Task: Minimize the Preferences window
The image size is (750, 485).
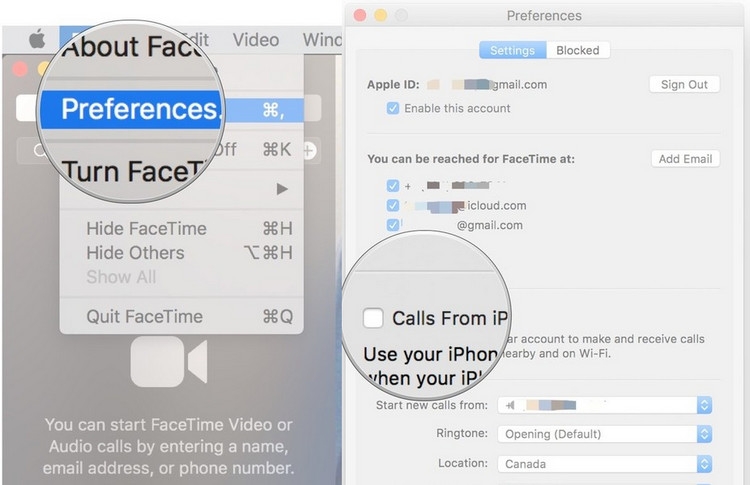Action: pyautogui.click(x=381, y=16)
